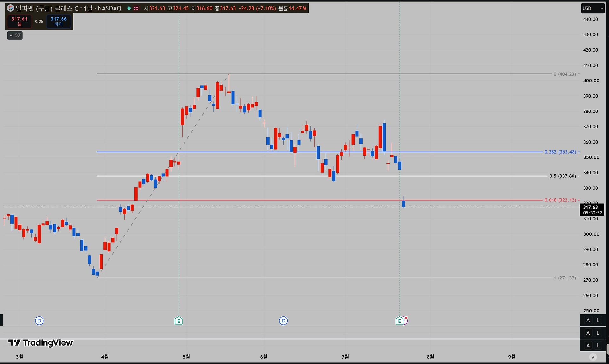Click the 317.61 셀 sell button
The height and width of the screenshot is (364, 609).
point(19,21)
